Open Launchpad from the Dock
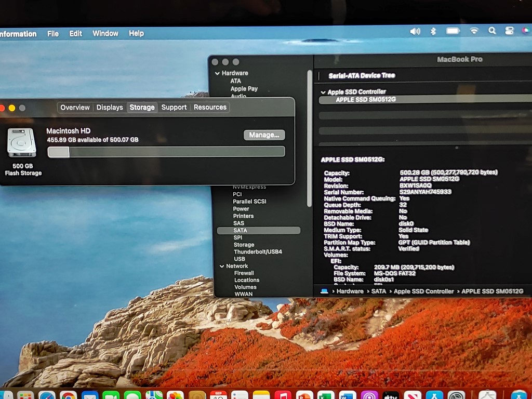The width and height of the screenshot is (532, 399). tap(25, 395)
